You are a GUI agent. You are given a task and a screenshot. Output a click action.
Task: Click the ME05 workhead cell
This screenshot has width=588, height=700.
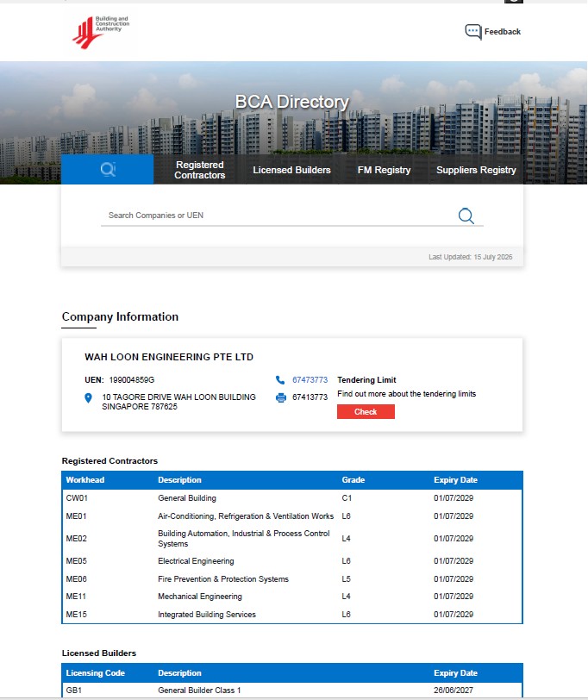pyautogui.click(x=77, y=560)
